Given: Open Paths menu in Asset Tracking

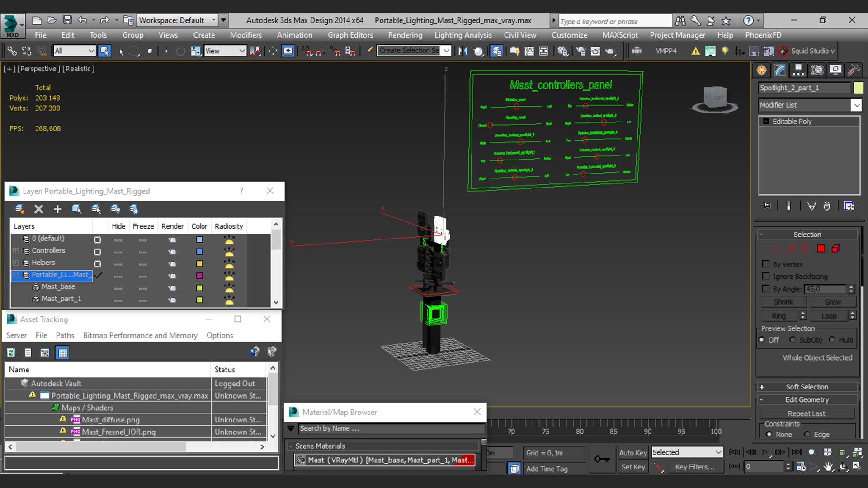Looking at the screenshot, I should (x=65, y=335).
